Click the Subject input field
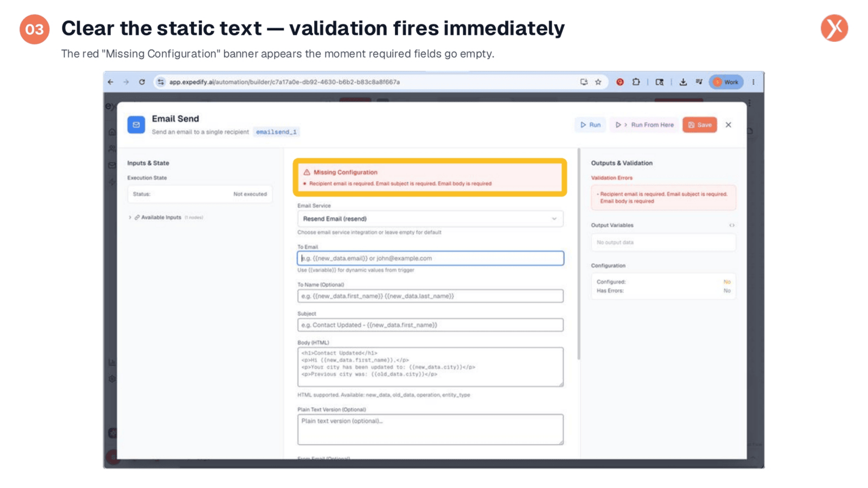868x488 pixels. 430,325
